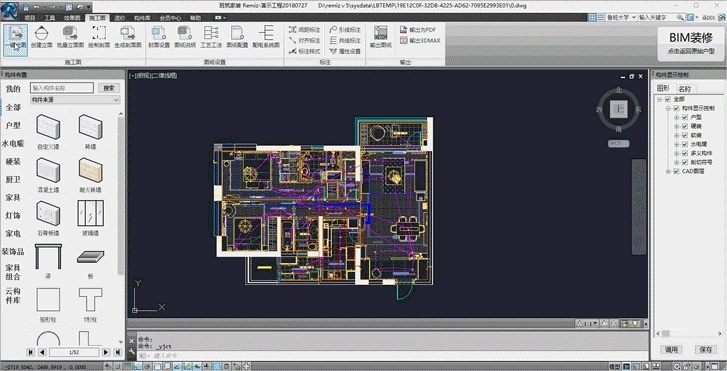Click the save icon in quick access toolbar
This screenshot has height=371, width=727.
[x=26, y=7]
